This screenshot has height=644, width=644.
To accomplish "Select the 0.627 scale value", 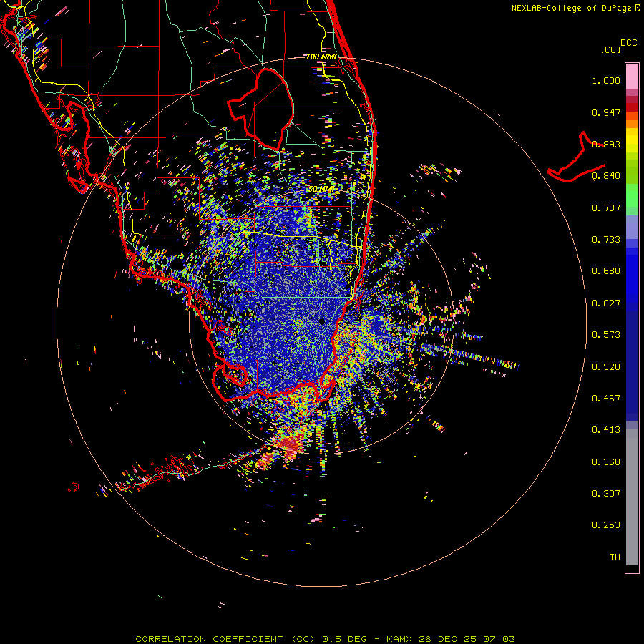I will tap(606, 303).
